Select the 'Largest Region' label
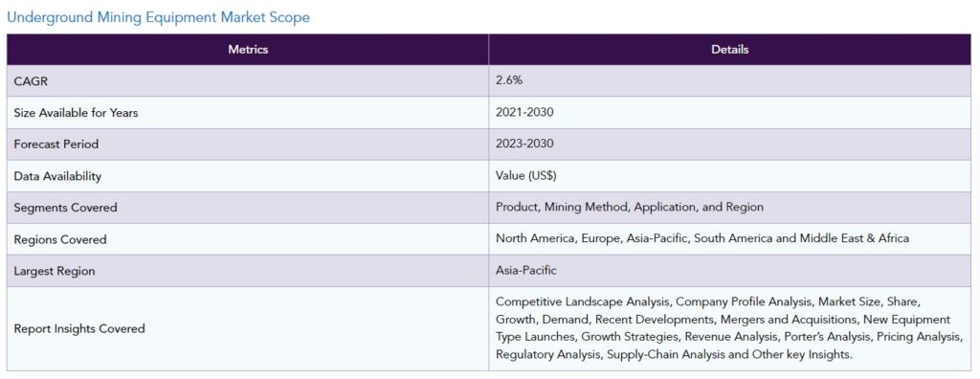Screen dimensions: 980x379 tap(55, 272)
